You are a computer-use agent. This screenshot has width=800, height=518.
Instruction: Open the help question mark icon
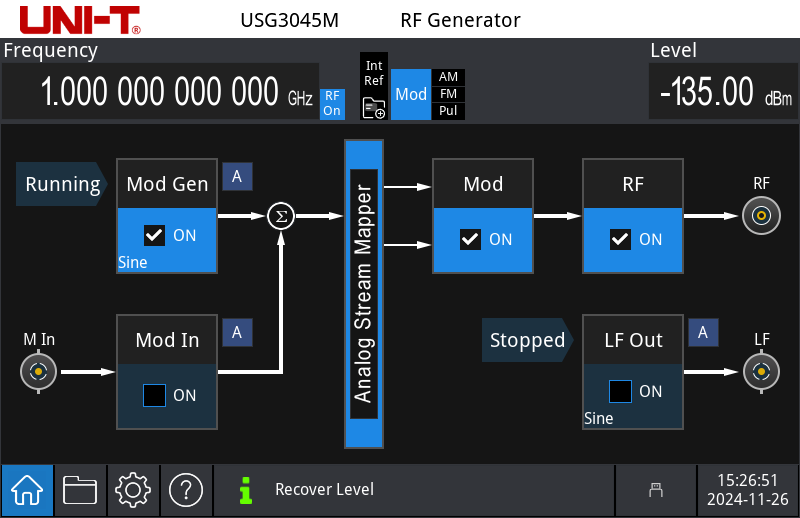186,490
